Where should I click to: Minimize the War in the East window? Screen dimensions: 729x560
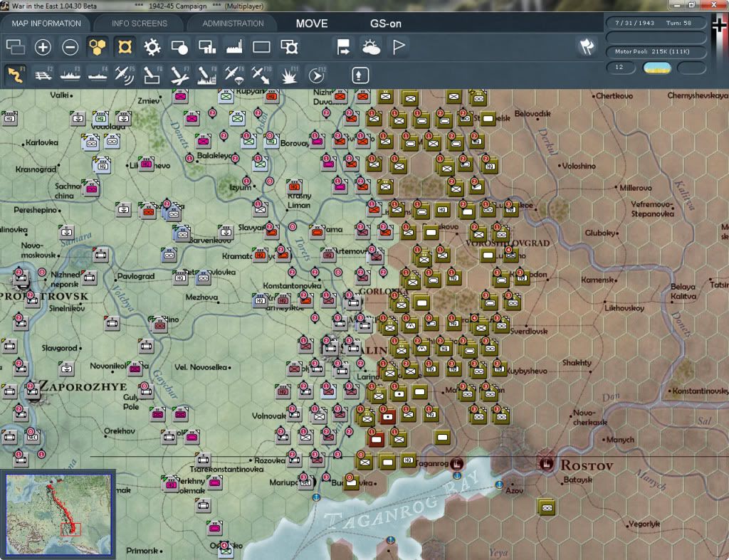[x=677, y=5]
